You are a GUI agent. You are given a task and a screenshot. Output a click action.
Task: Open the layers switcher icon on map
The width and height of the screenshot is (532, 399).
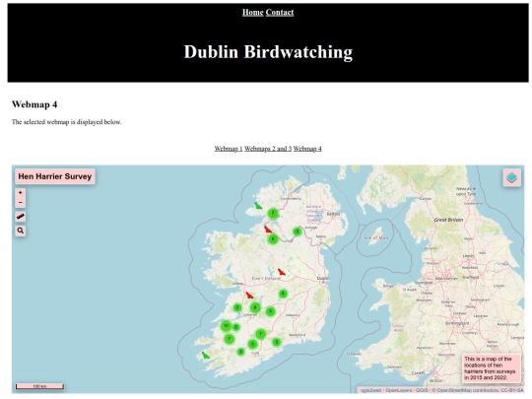tap(511, 177)
